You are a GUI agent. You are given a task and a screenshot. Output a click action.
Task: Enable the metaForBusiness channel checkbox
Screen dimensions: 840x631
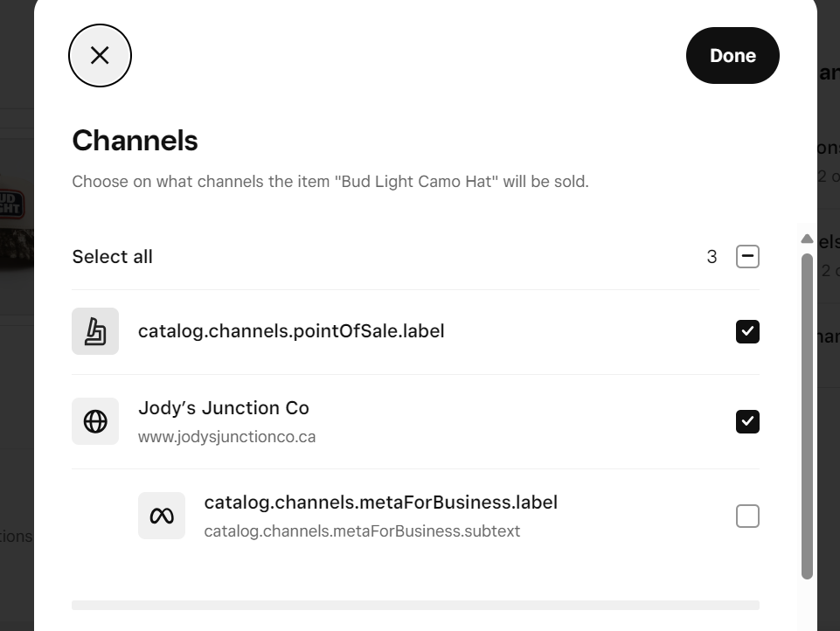[x=747, y=517]
